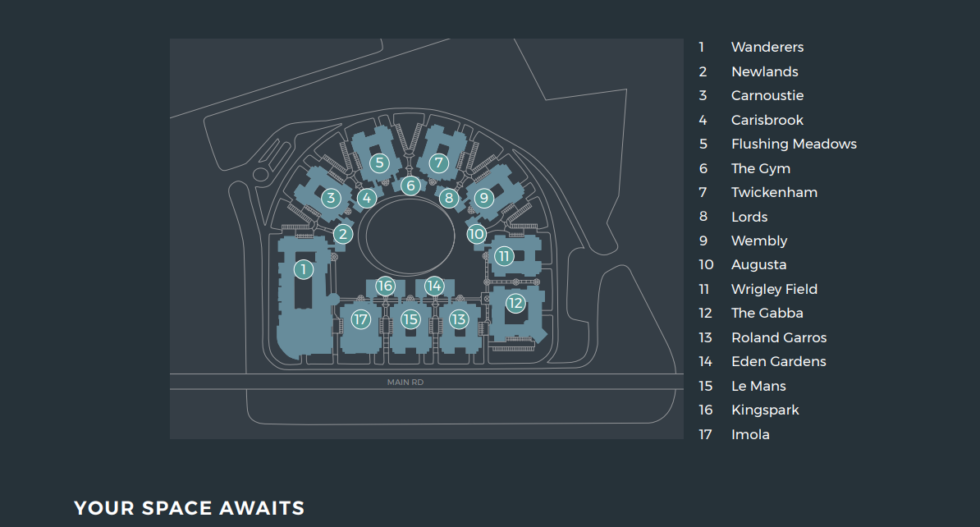This screenshot has height=527, width=980.
Task: Click marker 2 on the site plan
Action: [x=343, y=234]
